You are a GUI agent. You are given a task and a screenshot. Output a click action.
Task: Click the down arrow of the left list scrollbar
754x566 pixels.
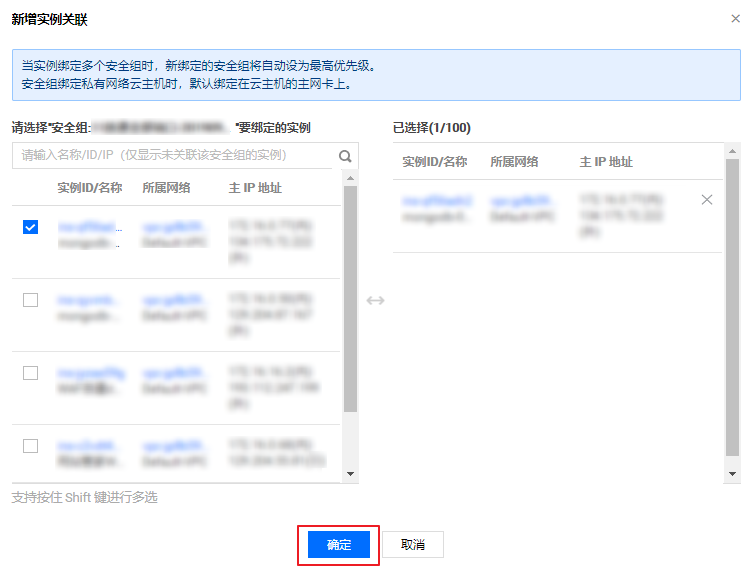351,474
